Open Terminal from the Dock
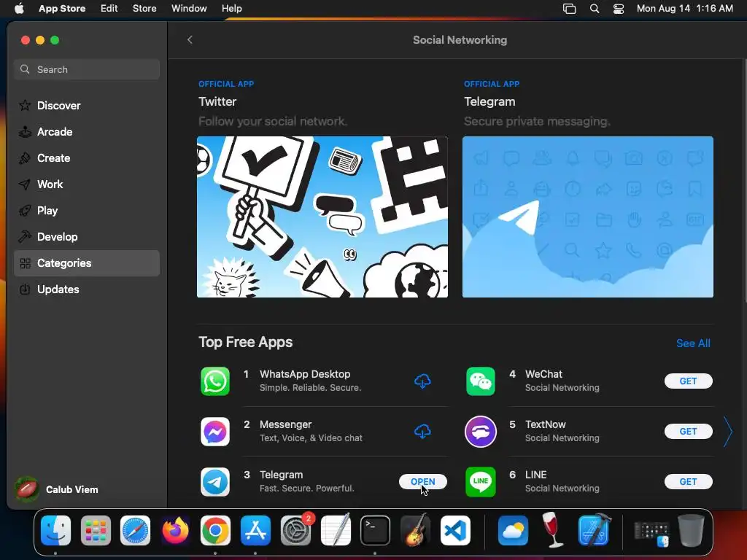Screen dimensions: 747x560 pyautogui.click(x=375, y=530)
